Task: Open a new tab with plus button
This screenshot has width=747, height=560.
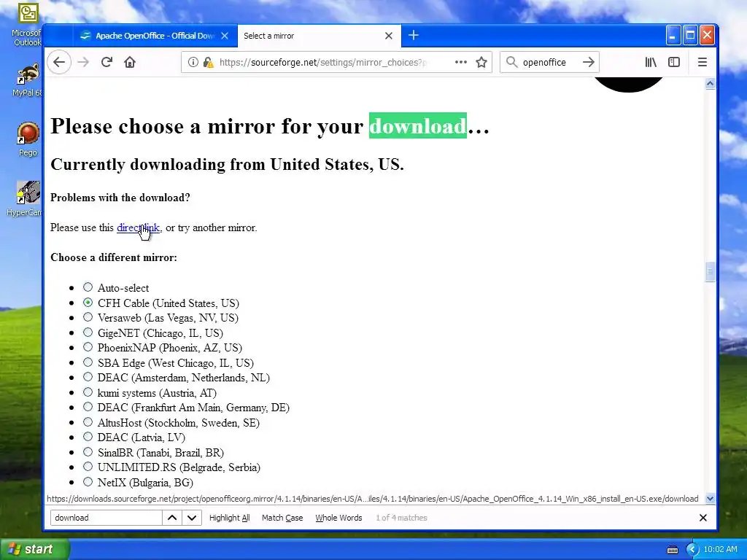Action: coord(414,35)
